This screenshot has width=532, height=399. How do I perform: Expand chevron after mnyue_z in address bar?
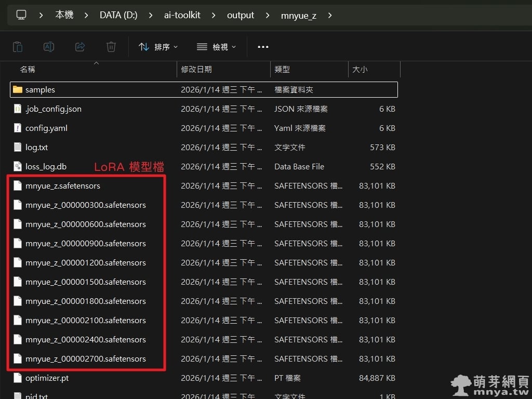tap(329, 15)
